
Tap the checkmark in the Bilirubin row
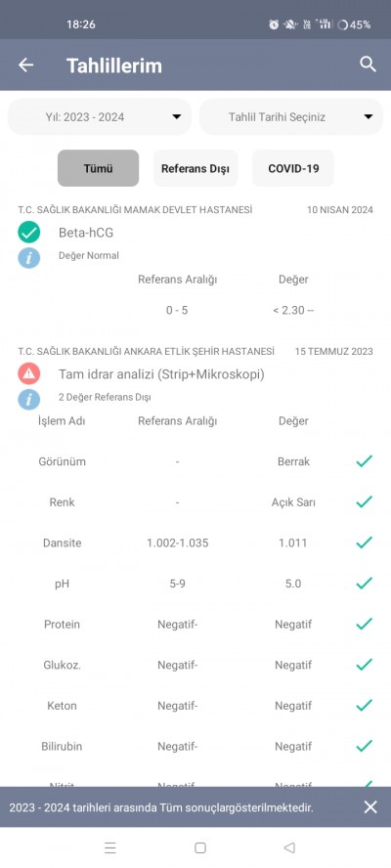364,746
